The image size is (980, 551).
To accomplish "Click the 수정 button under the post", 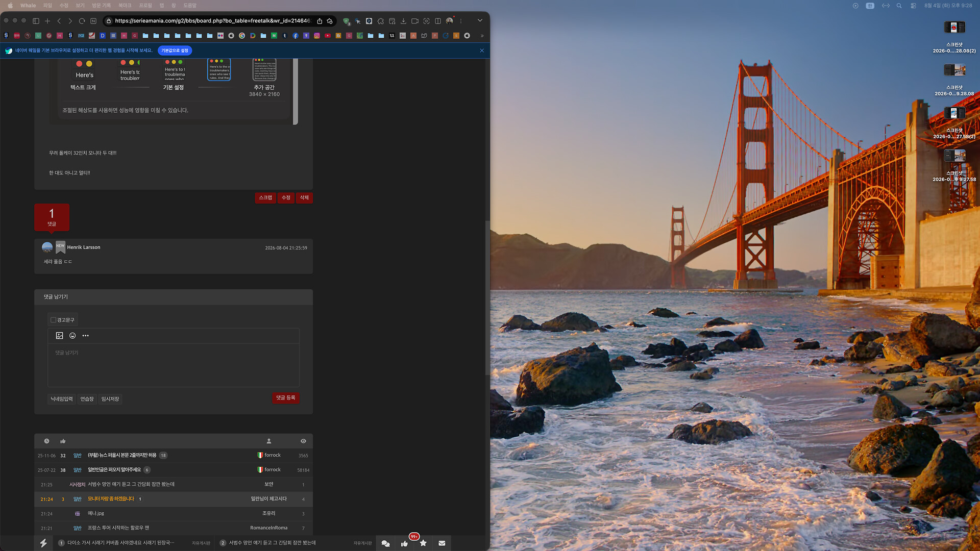I will tap(286, 198).
